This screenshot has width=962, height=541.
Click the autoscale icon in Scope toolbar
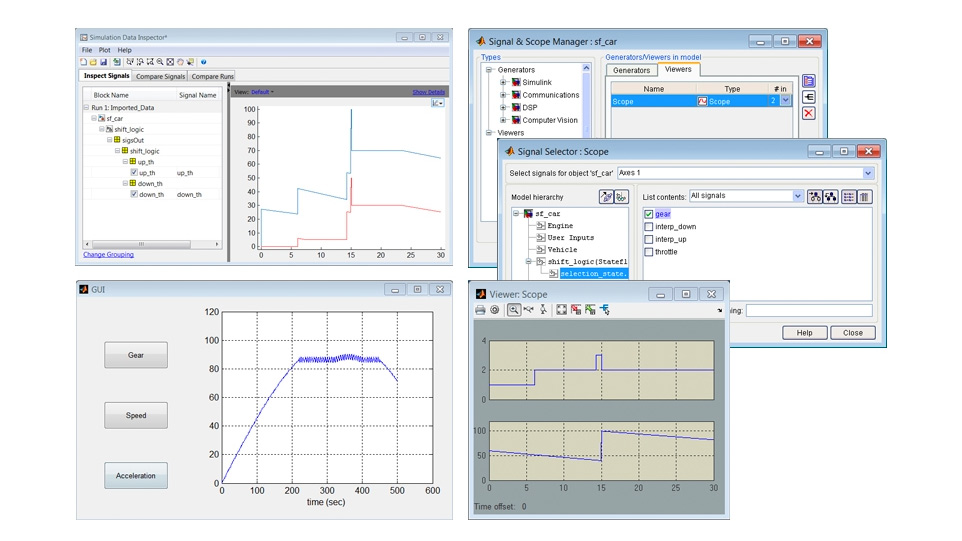click(x=561, y=310)
